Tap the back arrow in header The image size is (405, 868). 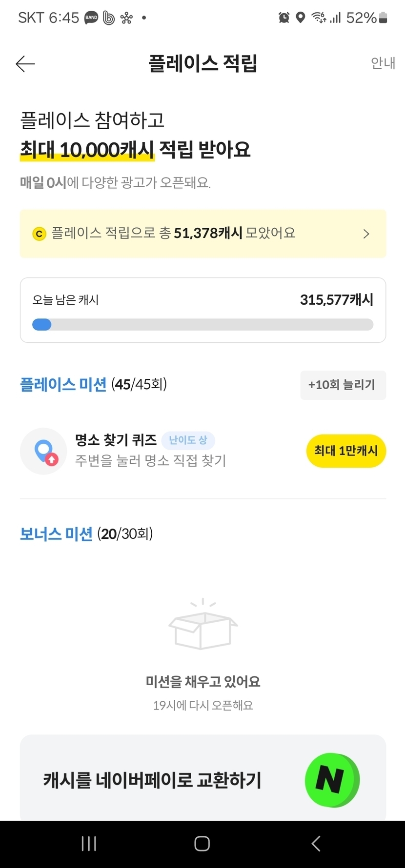[x=25, y=64]
